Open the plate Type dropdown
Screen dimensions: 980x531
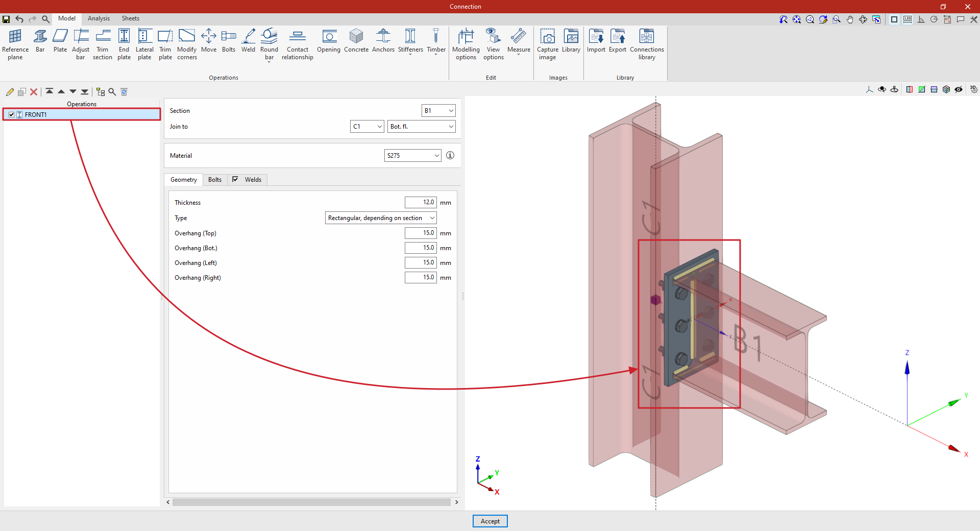pyautogui.click(x=381, y=218)
